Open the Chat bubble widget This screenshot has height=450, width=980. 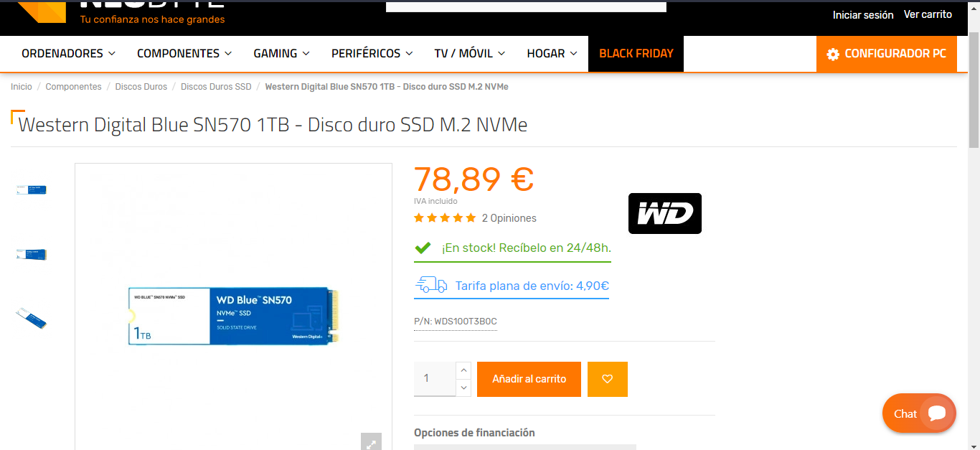(919, 413)
